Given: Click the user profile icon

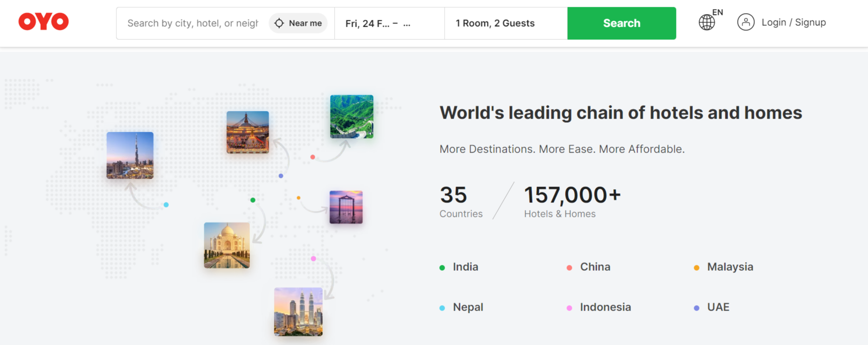Looking at the screenshot, I should [745, 22].
